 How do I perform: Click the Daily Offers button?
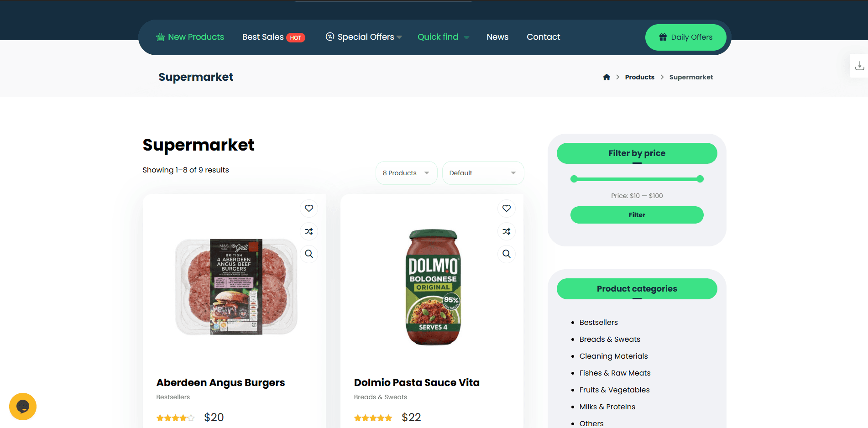point(685,37)
